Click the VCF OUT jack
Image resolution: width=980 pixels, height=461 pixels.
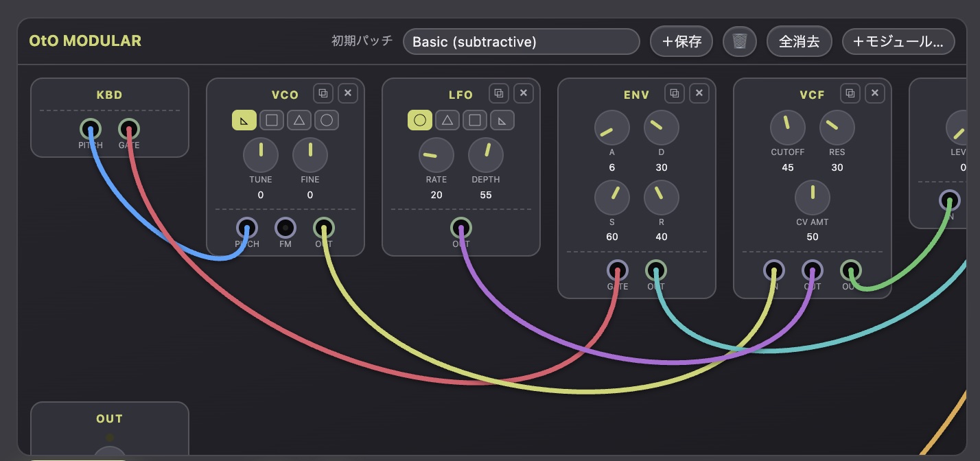pos(851,270)
